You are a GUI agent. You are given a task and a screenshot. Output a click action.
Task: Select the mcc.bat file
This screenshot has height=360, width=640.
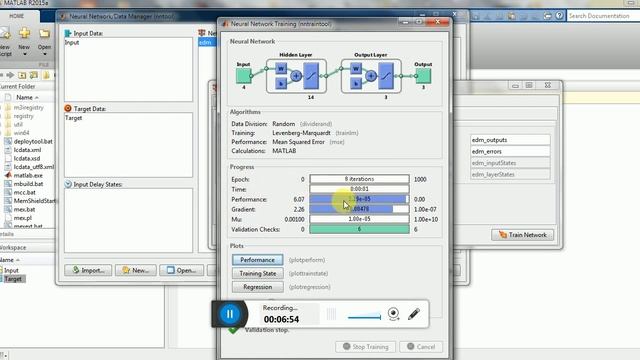point(24,192)
